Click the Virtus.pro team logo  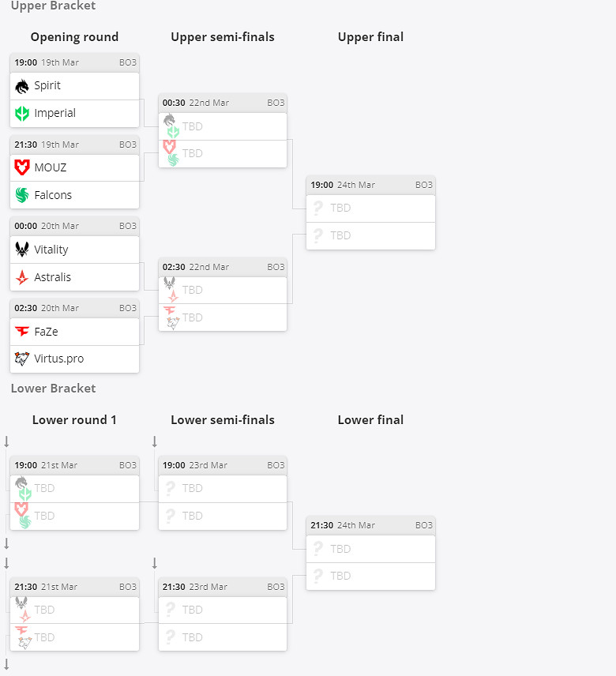point(22,359)
